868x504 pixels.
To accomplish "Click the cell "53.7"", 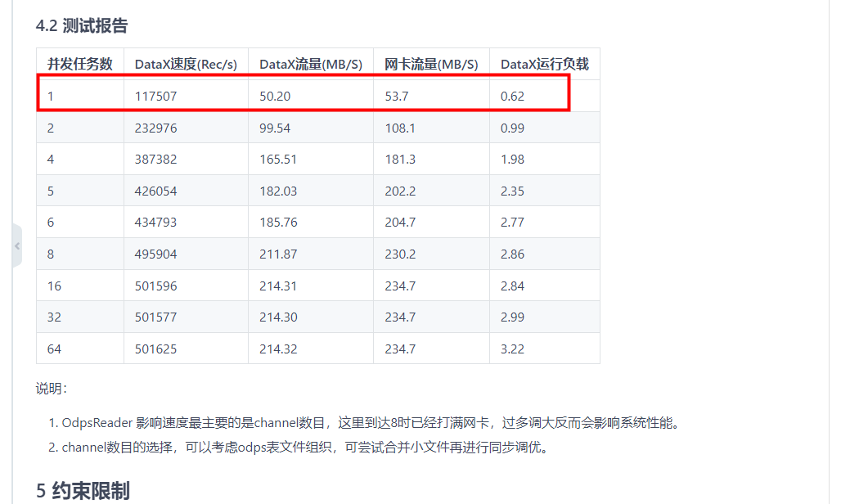I will (432, 96).
